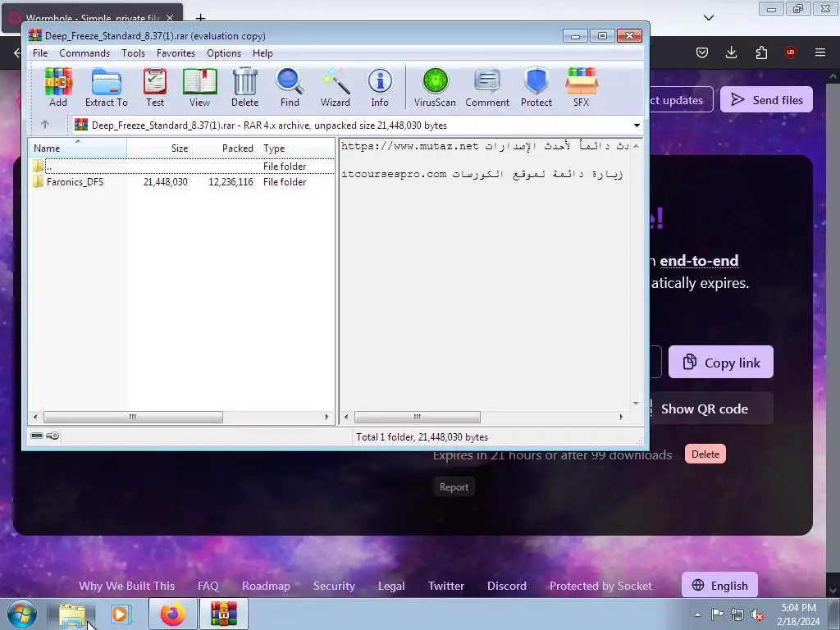This screenshot has height=630, width=840.
Task: Click the Add toolbar icon in WinRAR
Action: coord(58,87)
